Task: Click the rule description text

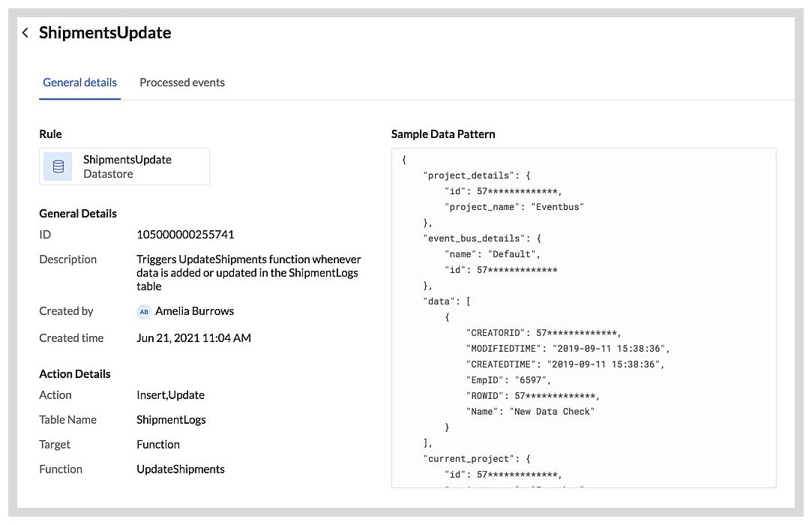Action: [x=248, y=272]
